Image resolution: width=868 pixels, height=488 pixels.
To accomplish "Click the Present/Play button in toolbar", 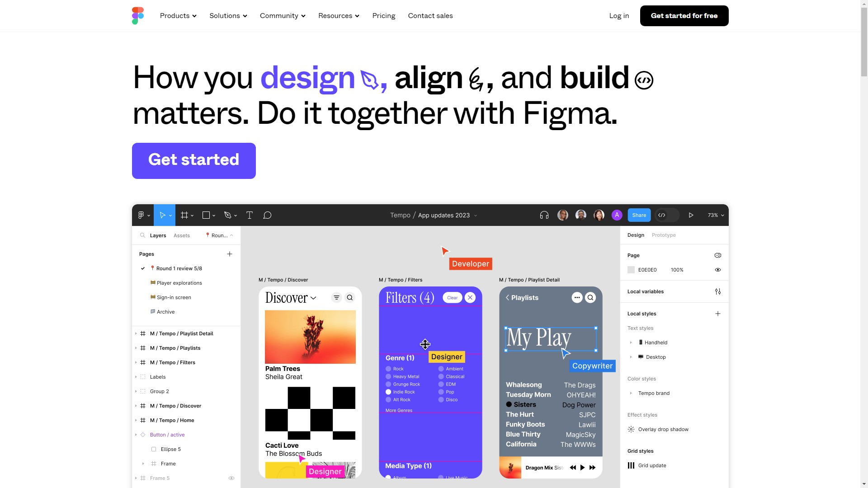I will 691,215.
